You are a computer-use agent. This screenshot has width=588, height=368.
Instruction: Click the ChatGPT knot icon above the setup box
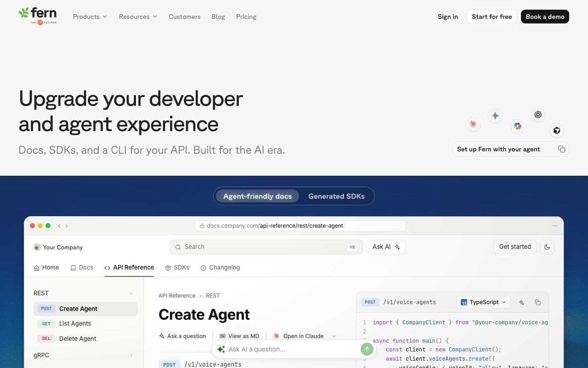pyautogui.click(x=538, y=115)
